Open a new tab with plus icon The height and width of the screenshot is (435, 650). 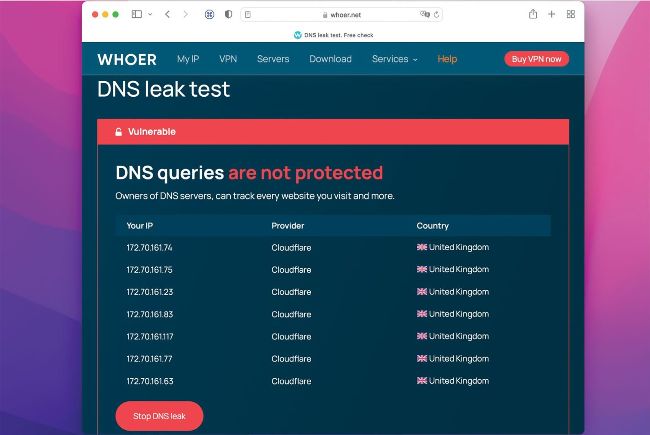tap(552, 15)
